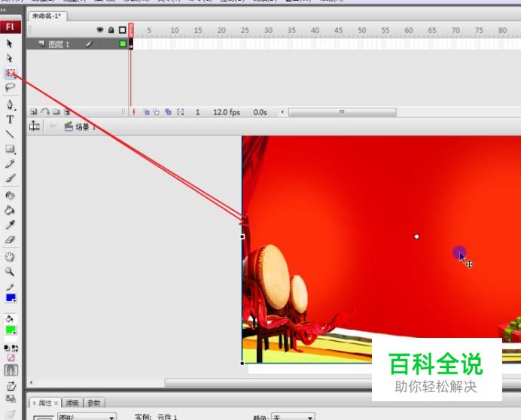The height and width of the screenshot is (420, 521).
Task: Toggle outline square of layer 1
Action: coord(123,44)
